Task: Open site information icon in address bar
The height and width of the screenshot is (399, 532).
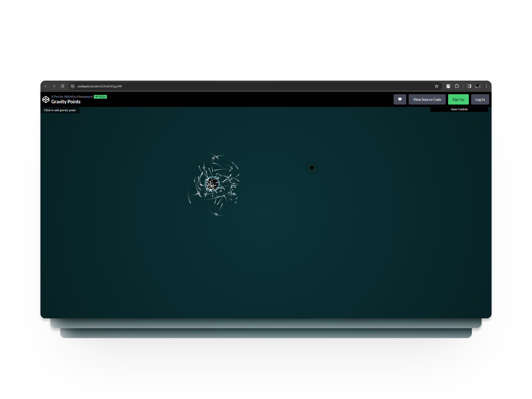Action: [x=73, y=86]
